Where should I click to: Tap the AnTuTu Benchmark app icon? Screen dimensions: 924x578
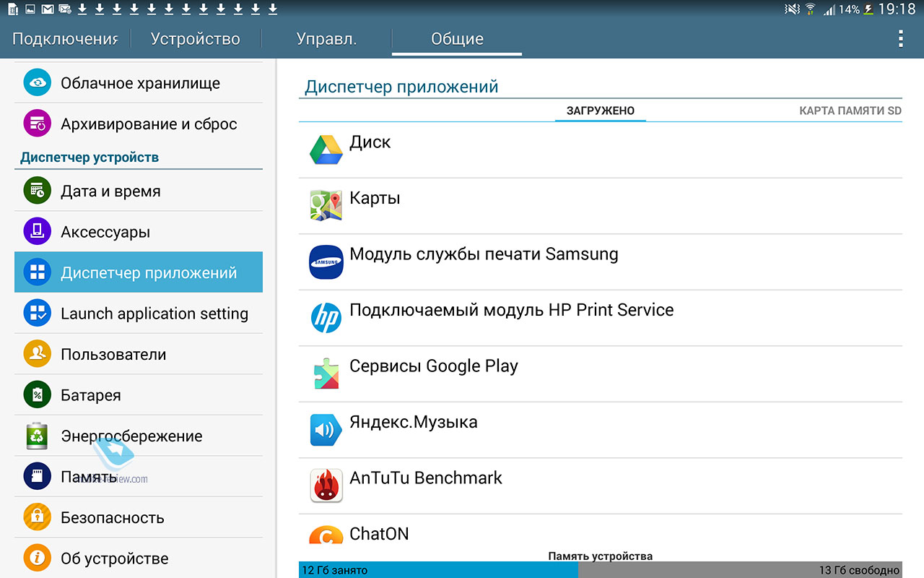point(326,486)
